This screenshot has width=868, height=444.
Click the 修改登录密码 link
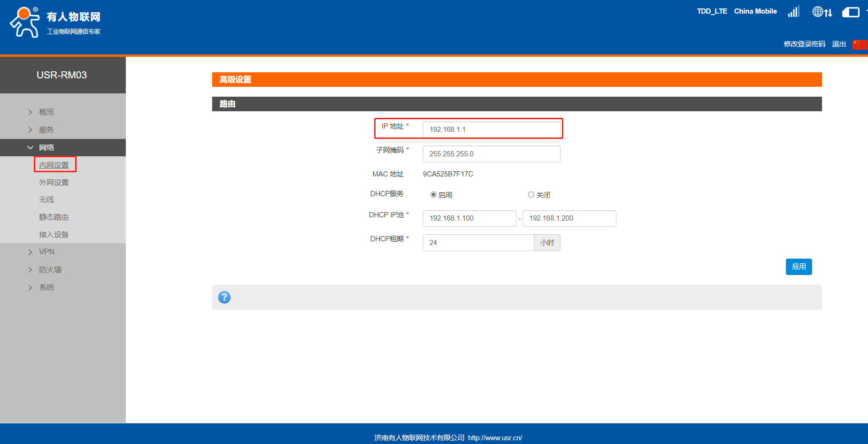tap(804, 44)
